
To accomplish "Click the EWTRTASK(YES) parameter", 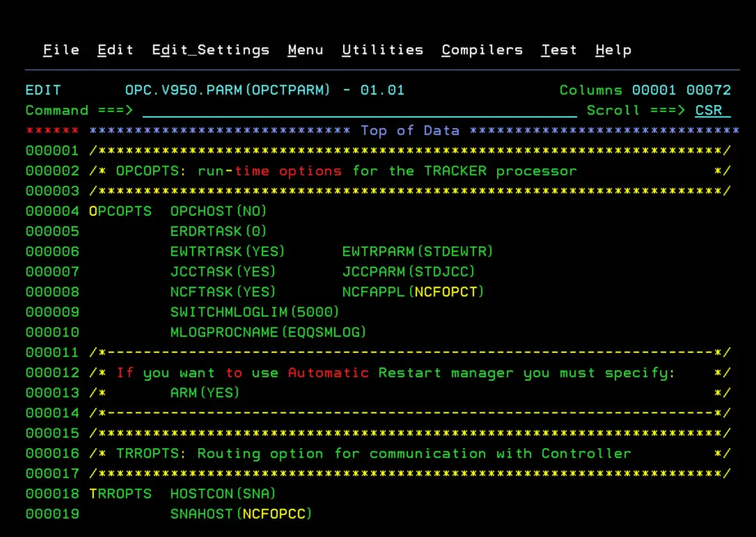I will [x=227, y=251].
